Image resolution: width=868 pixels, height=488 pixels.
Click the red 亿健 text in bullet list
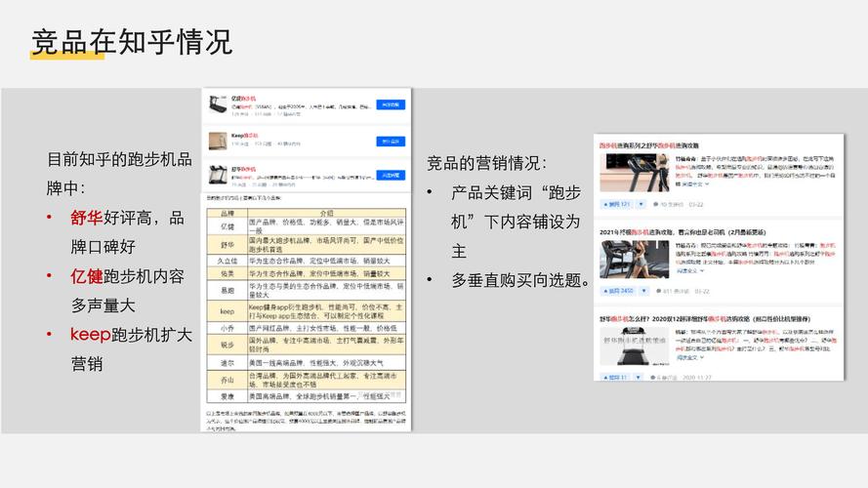(x=86, y=276)
